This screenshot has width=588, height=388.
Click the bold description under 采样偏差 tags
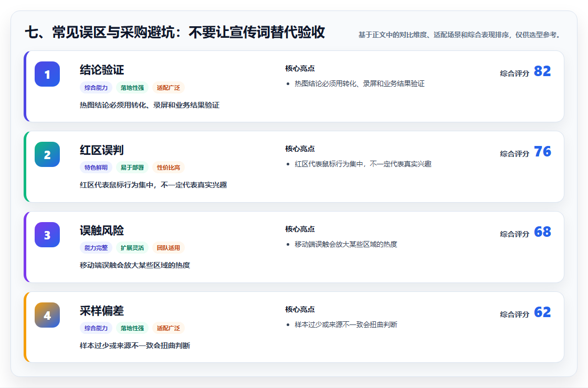[x=134, y=345]
